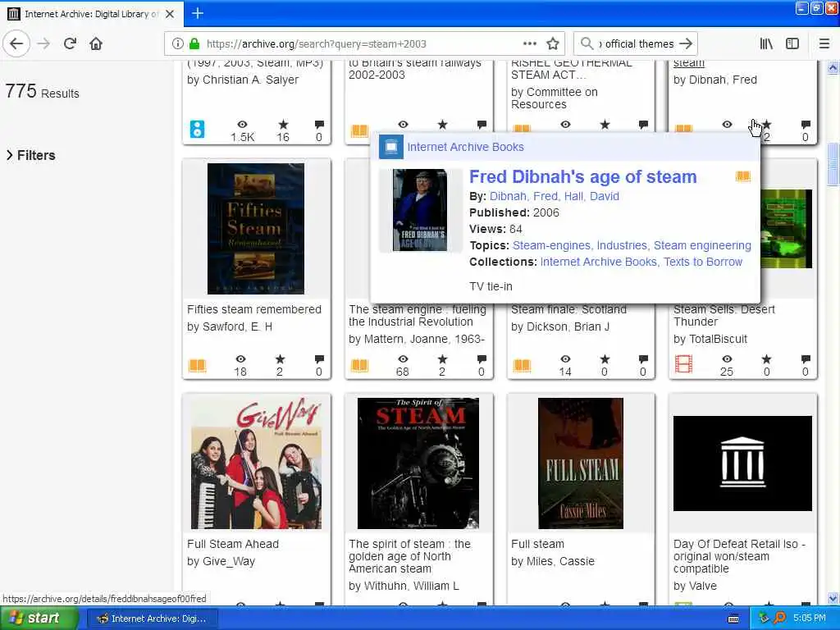Image resolution: width=840 pixels, height=630 pixels.
Task: Click the audio type icon on Salyer card
Action: pos(197,129)
